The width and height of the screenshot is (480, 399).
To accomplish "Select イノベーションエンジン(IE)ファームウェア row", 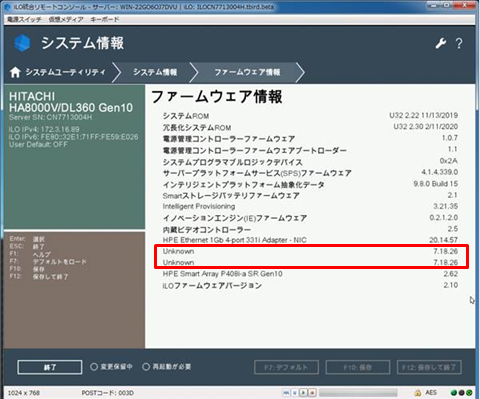I will (310, 218).
